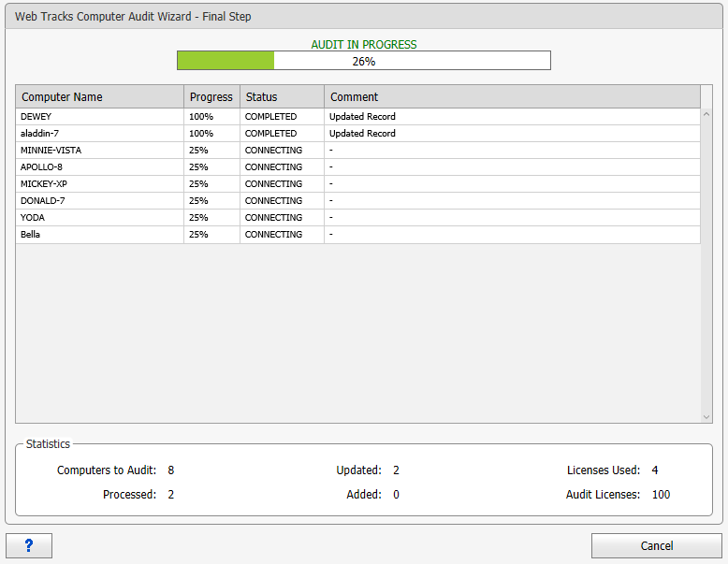Image resolution: width=728 pixels, height=564 pixels.
Task: Click 25% progress for MICKEY-XP
Action: 198,184
